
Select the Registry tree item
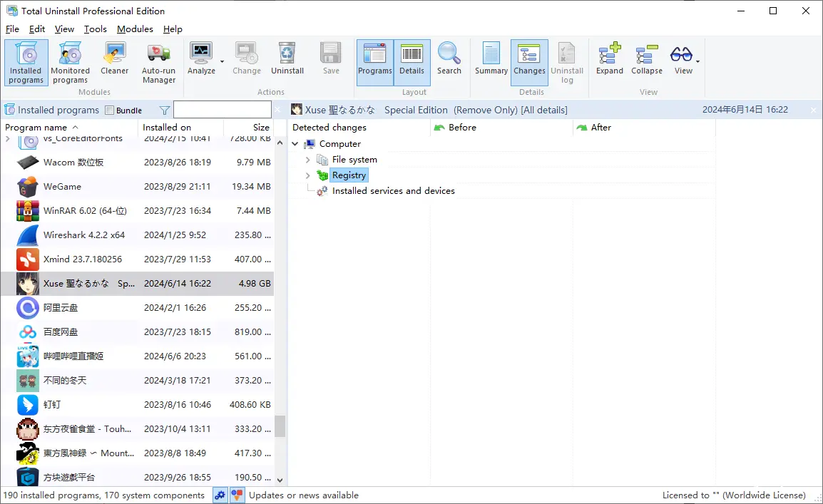pyautogui.click(x=349, y=175)
